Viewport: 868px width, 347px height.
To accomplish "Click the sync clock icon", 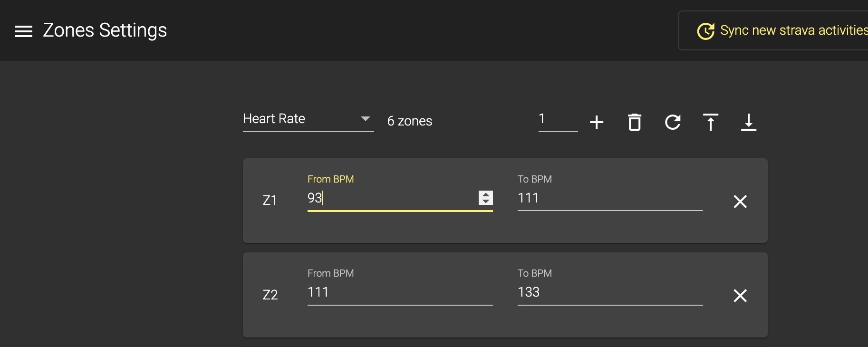I will (706, 31).
